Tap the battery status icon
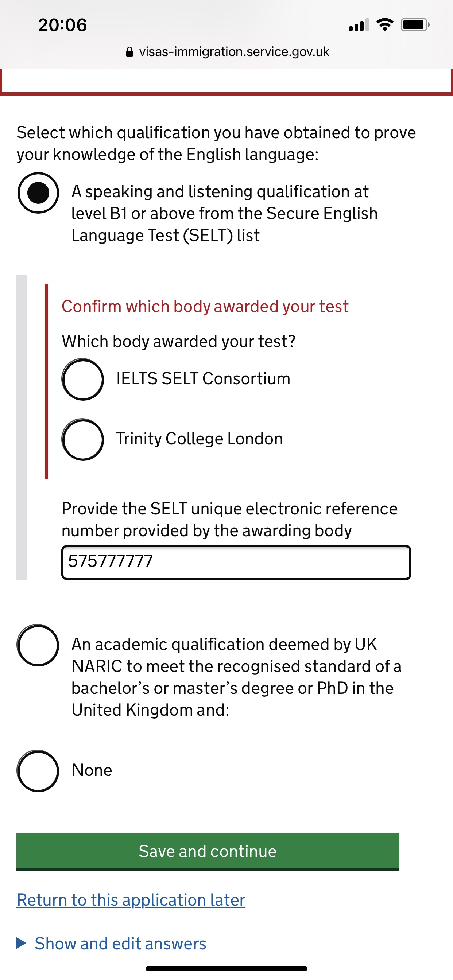 point(415,25)
